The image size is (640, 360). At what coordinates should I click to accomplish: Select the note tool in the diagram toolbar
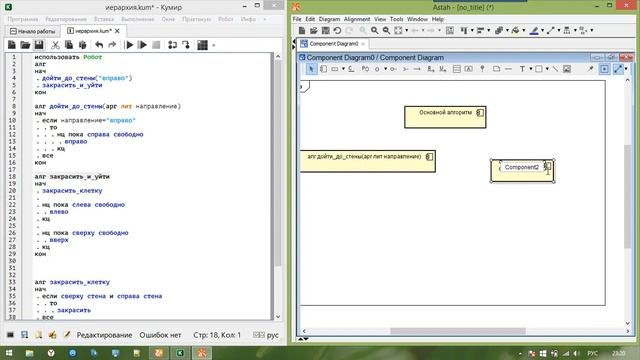click(496, 69)
